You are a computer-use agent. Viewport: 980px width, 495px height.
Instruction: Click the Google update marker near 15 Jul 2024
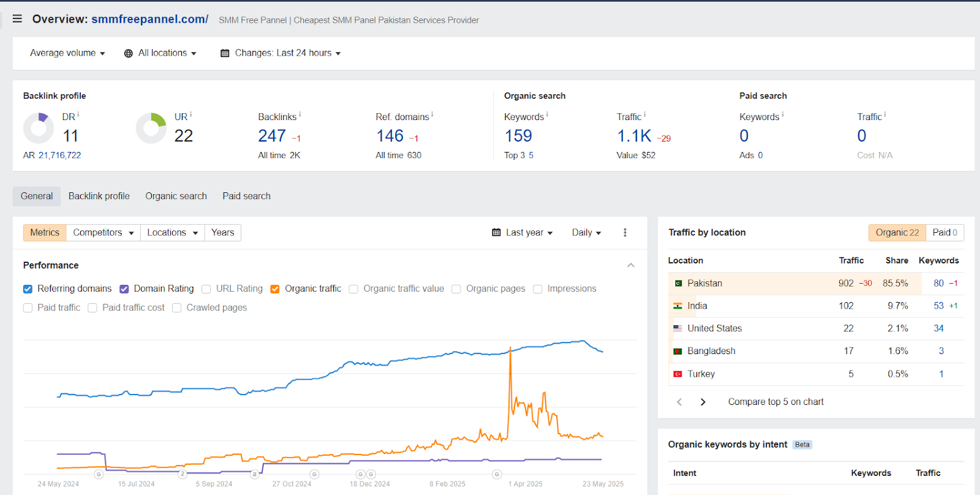pos(99,474)
